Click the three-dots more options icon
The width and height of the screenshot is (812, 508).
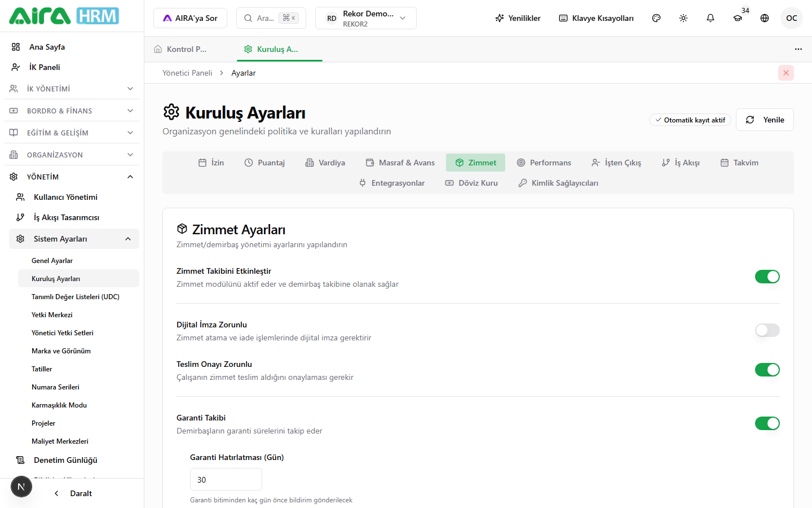pos(798,49)
